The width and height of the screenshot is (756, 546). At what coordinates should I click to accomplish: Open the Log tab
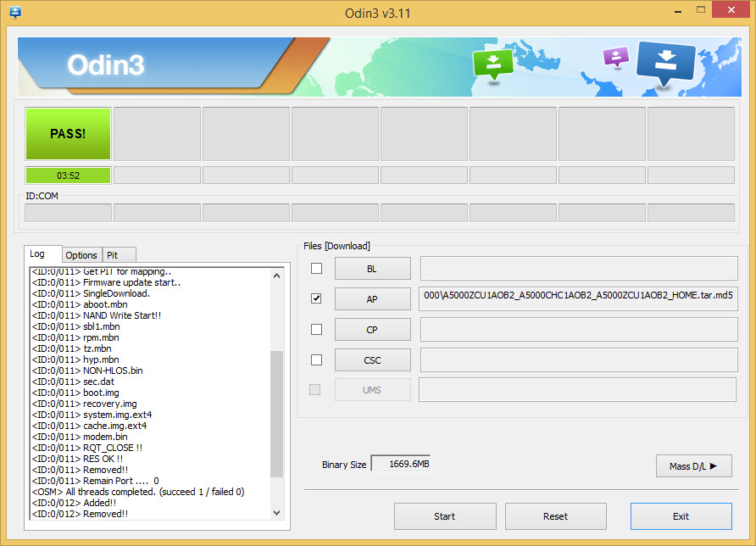pos(43,253)
